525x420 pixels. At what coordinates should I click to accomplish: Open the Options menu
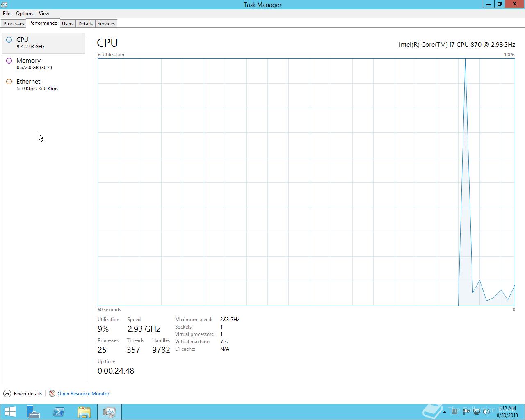click(25, 14)
